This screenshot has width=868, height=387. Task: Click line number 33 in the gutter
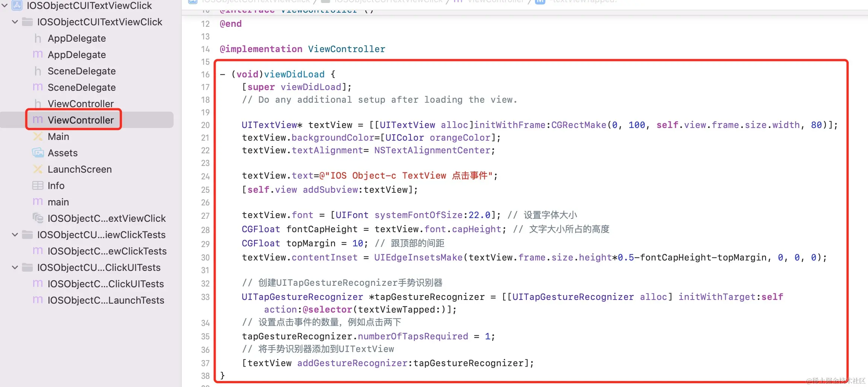(205, 297)
